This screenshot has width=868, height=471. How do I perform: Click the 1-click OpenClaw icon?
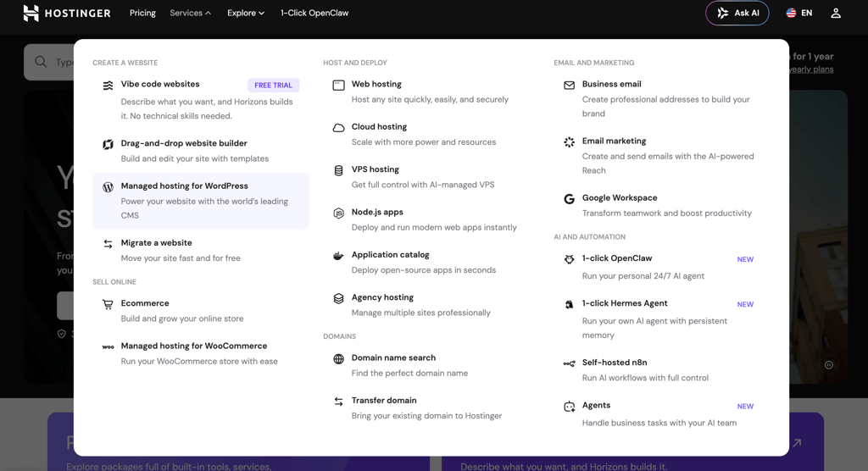[569, 259]
